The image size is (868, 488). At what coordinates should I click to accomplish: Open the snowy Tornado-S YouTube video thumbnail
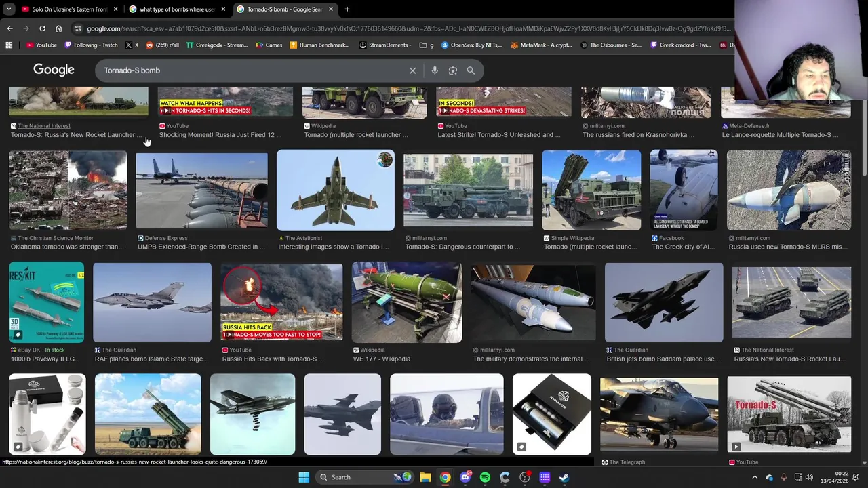[x=789, y=414]
